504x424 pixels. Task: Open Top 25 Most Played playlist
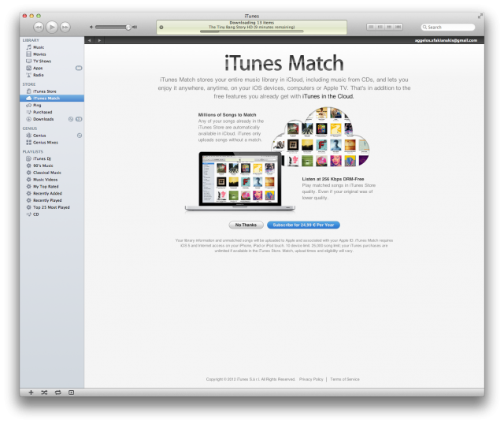click(52, 207)
